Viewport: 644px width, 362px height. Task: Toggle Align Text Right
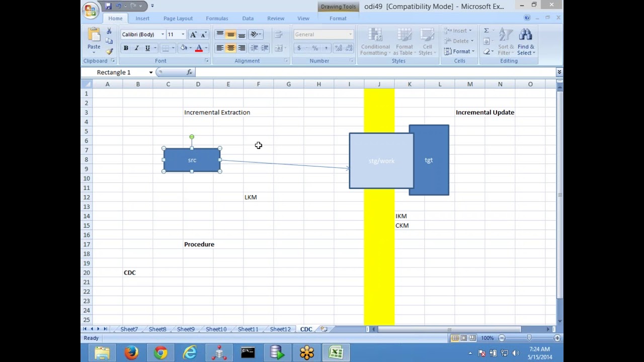tap(242, 48)
